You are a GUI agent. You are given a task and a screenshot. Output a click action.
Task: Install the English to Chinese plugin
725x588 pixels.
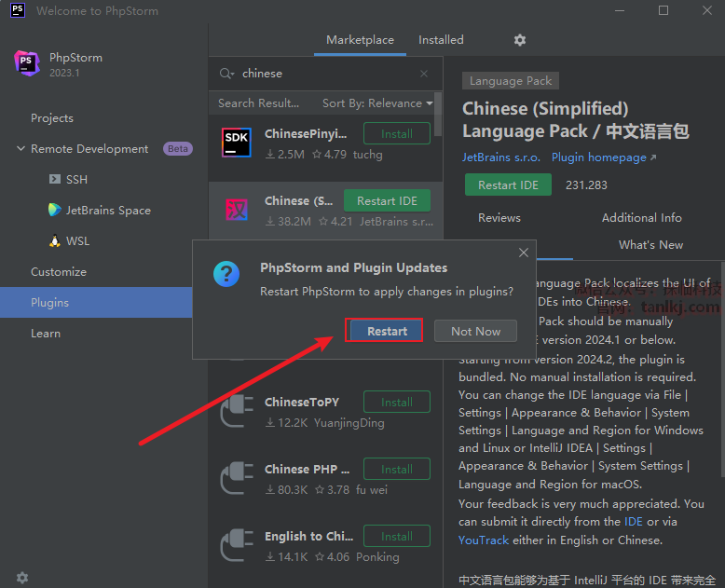(396, 537)
